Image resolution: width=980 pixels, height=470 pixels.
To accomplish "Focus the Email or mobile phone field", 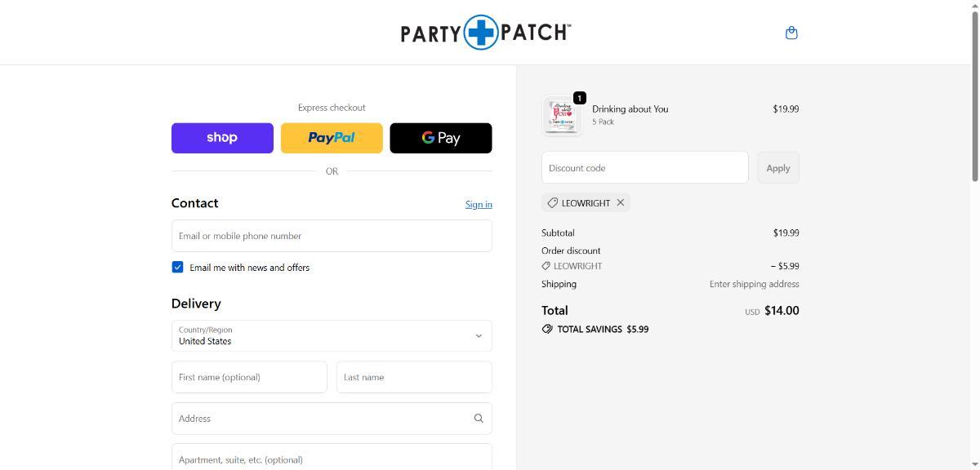I will click(332, 236).
